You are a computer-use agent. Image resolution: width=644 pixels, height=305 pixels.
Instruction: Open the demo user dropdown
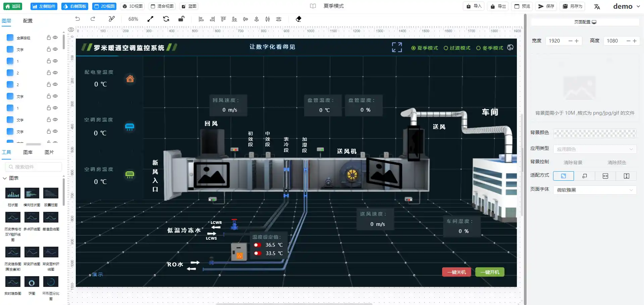(627, 6)
